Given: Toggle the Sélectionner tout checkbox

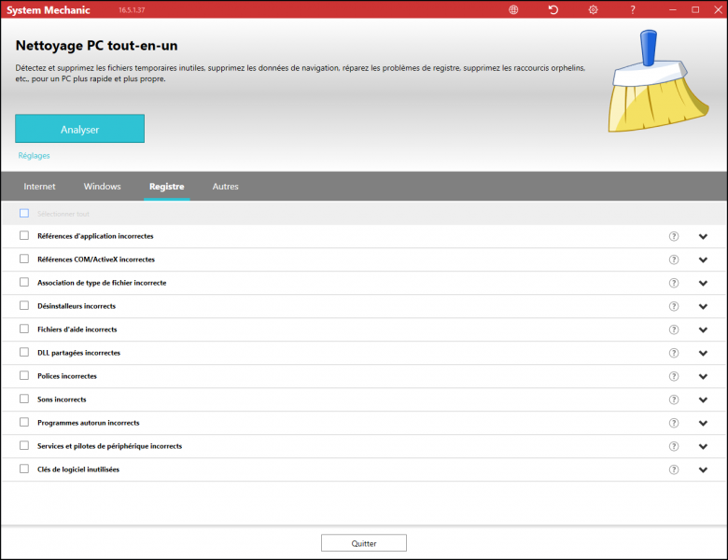Looking at the screenshot, I should click(x=24, y=214).
